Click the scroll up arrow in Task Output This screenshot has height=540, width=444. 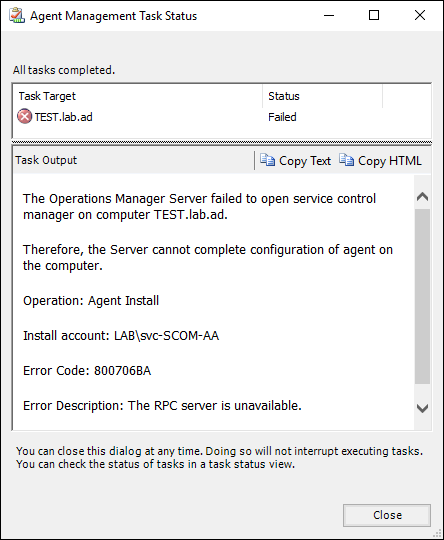pos(422,197)
